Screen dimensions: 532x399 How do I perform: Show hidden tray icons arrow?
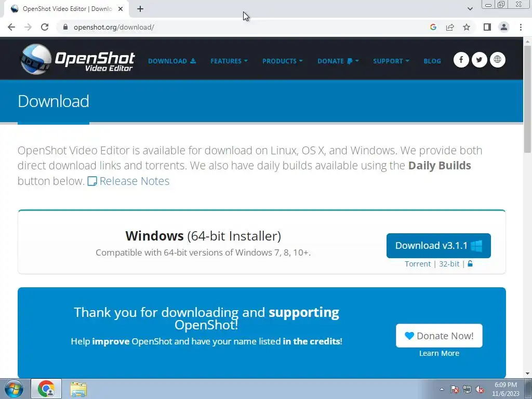pos(442,389)
